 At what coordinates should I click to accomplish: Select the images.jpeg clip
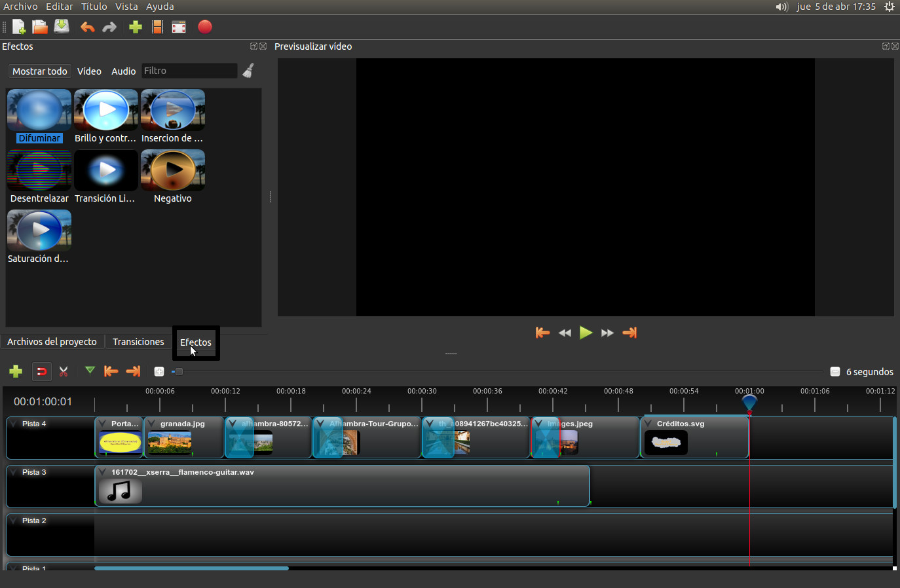585,437
